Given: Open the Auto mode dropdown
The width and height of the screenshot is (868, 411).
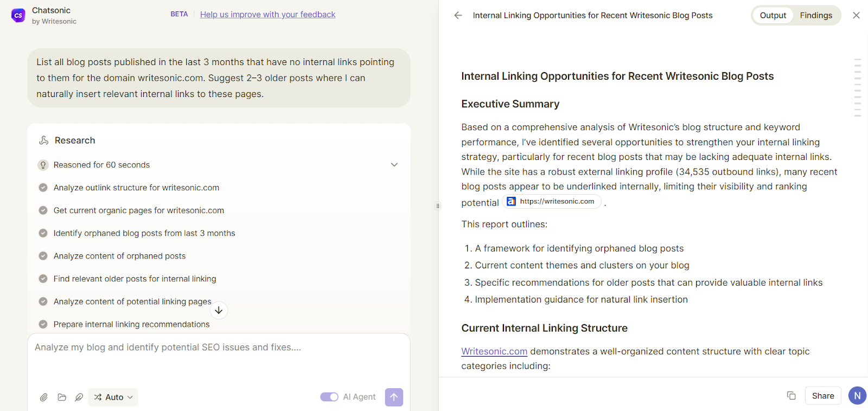Looking at the screenshot, I should (x=113, y=397).
